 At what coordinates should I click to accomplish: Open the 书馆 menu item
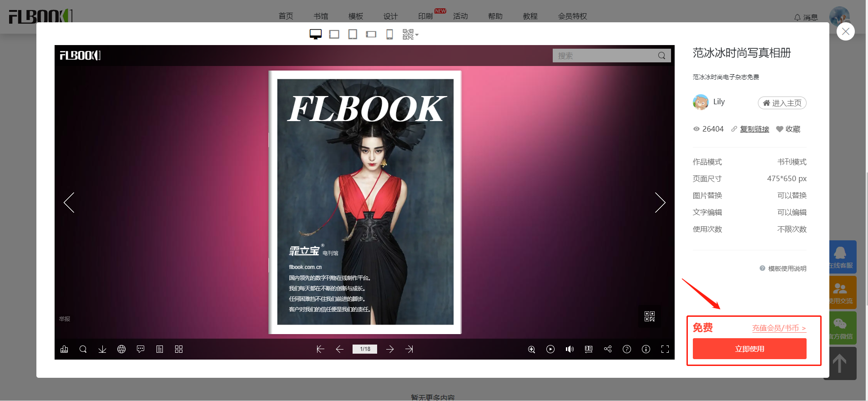pyautogui.click(x=321, y=16)
